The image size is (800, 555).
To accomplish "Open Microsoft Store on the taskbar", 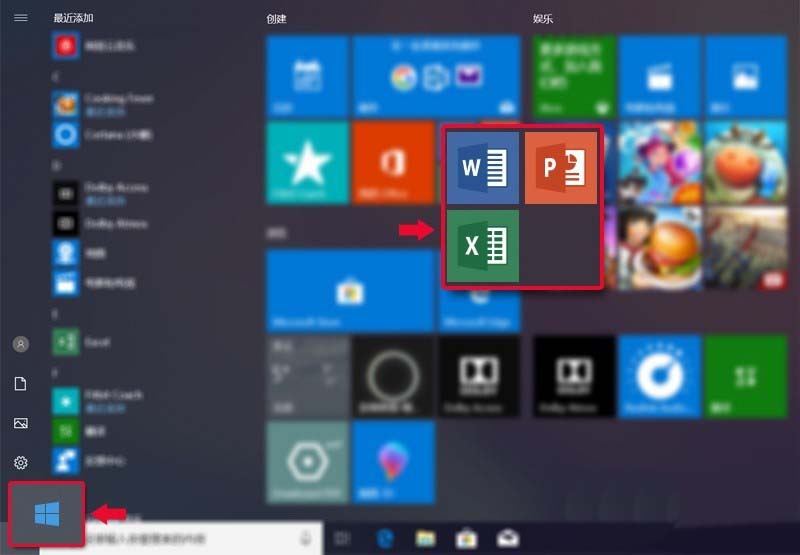I will coord(467,538).
